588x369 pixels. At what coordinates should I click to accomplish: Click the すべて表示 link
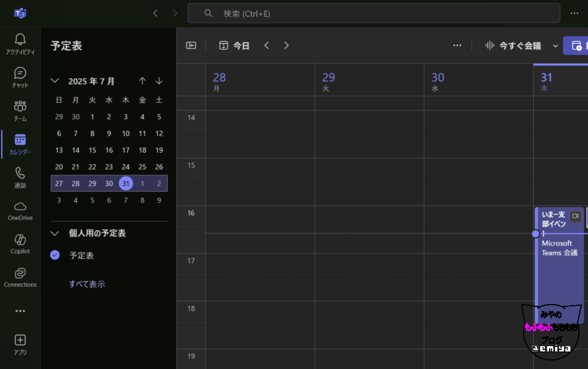pos(87,284)
